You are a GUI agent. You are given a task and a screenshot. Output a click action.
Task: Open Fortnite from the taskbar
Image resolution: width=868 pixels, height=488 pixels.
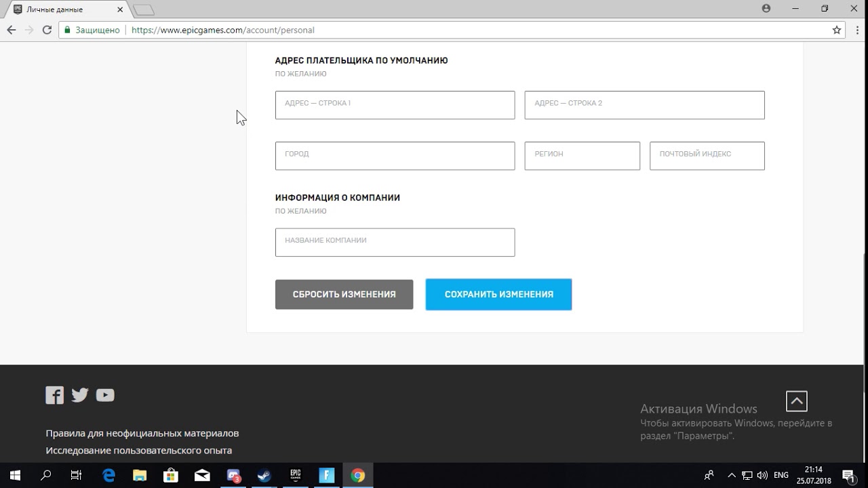coord(327,475)
